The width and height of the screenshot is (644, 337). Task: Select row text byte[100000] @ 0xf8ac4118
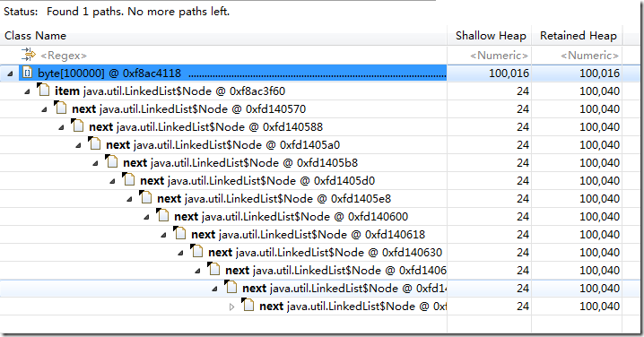coord(109,73)
